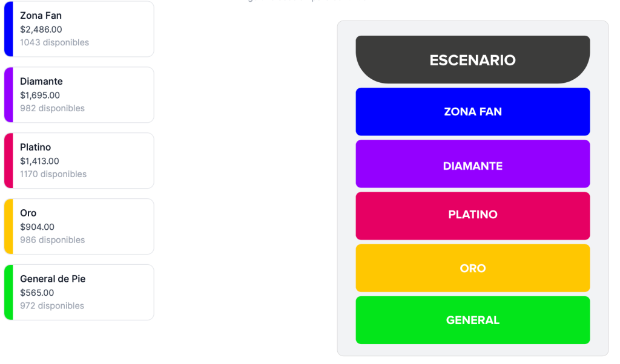The height and width of the screenshot is (364, 620).
Task: Click blue color stripe on Zona Fan card
Action: (x=8, y=29)
